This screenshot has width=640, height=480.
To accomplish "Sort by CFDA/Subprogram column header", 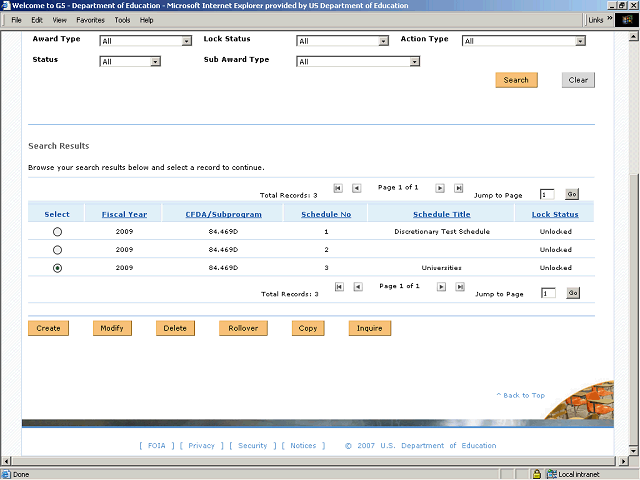I will (x=223, y=214).
